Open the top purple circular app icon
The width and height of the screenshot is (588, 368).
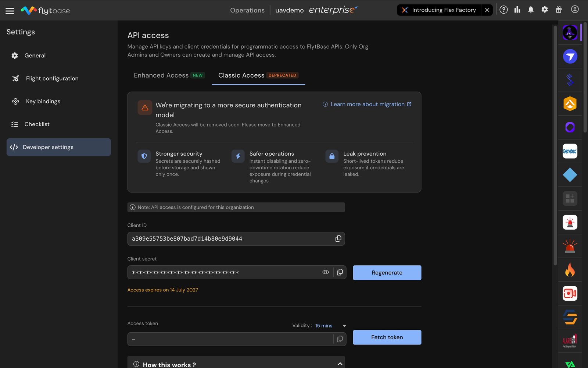click(570, 33)
